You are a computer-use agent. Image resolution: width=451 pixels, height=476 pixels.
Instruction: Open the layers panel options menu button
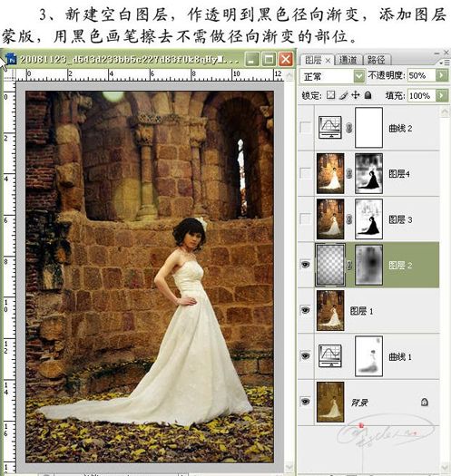point(444,63)
